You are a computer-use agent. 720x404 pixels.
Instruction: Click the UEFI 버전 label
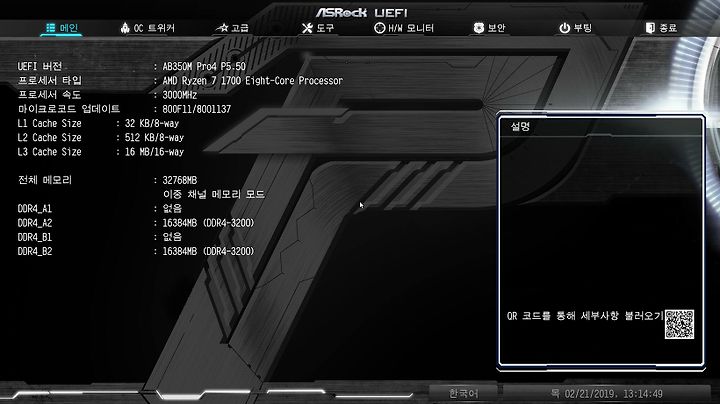coord(39,66)
